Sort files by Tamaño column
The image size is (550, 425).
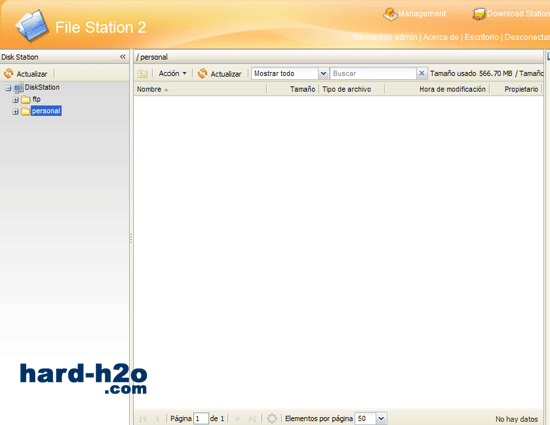pos(293,89)
